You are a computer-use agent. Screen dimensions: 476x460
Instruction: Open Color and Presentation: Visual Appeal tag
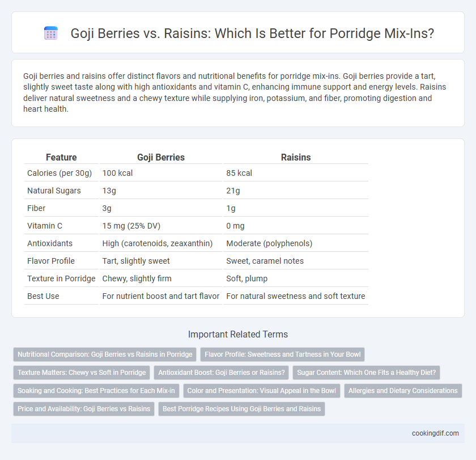261,391
